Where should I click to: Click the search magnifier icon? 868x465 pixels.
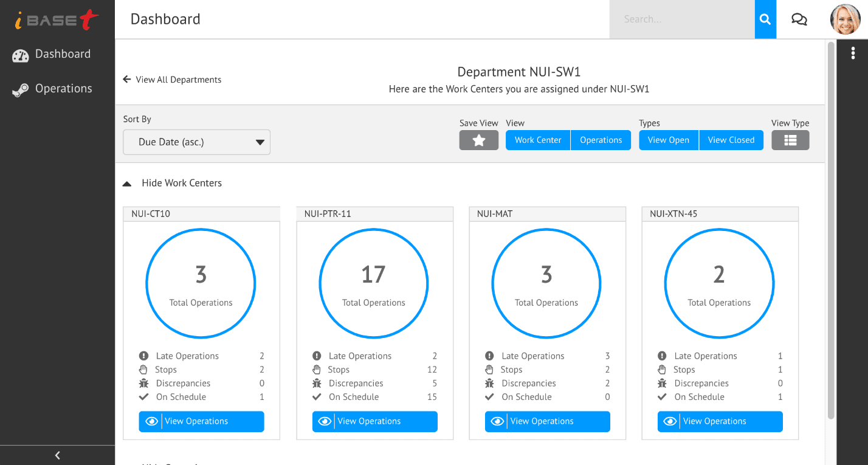765,19
